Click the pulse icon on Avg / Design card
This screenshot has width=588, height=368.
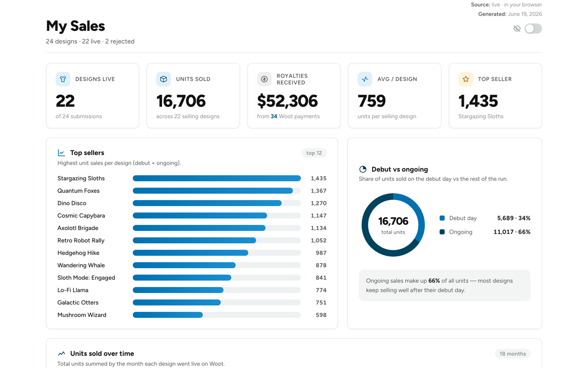(x=365, y=79)
